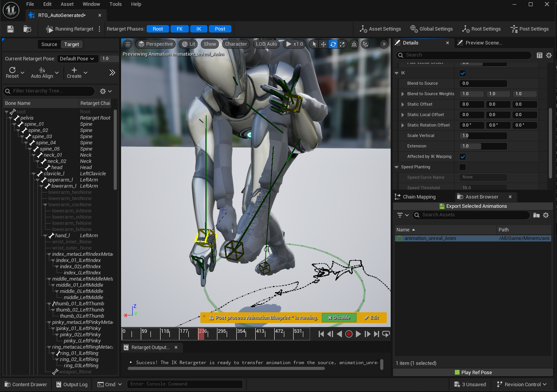Screen dimensions: 557x392
Task: Adjust the Blend to Source slider
Action: click(483, 84)
